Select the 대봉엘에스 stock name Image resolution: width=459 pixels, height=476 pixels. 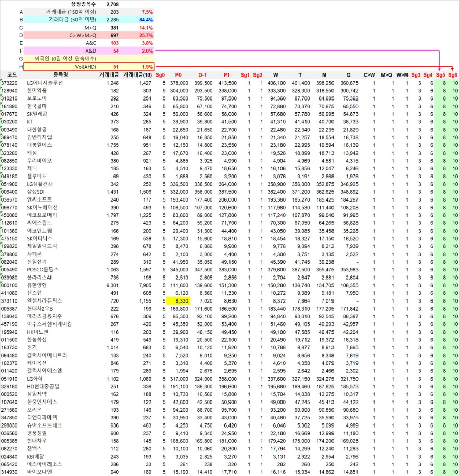(39, 145)
